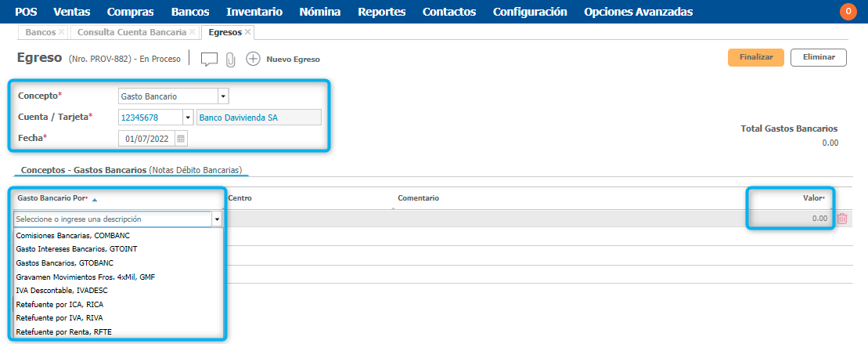
Task: Open the Cuenta / Tarjeta dropdown arrow
Action: pyautogui.click(x=188, y=118)
